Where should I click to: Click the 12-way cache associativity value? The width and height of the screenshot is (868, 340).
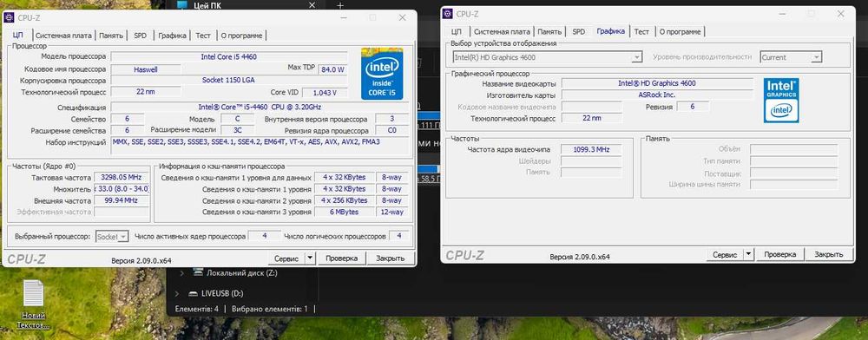click(392, 212)
